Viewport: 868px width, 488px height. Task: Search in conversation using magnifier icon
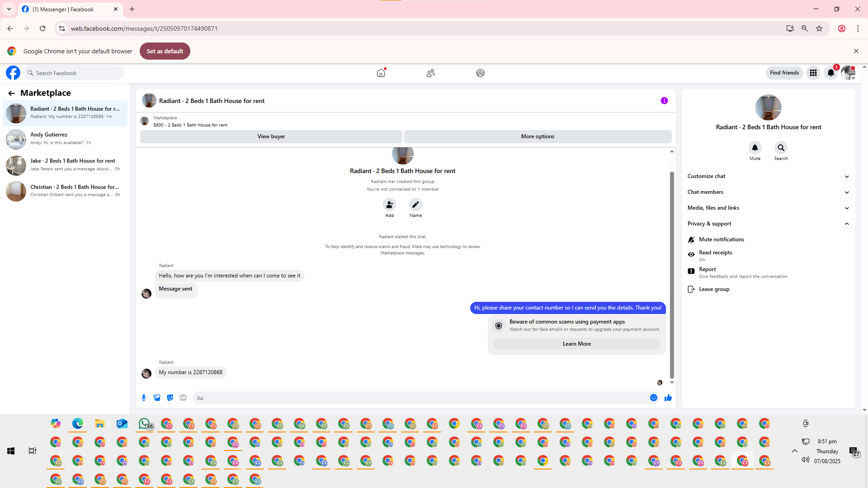pyautogui.click(x=781, y=148)
